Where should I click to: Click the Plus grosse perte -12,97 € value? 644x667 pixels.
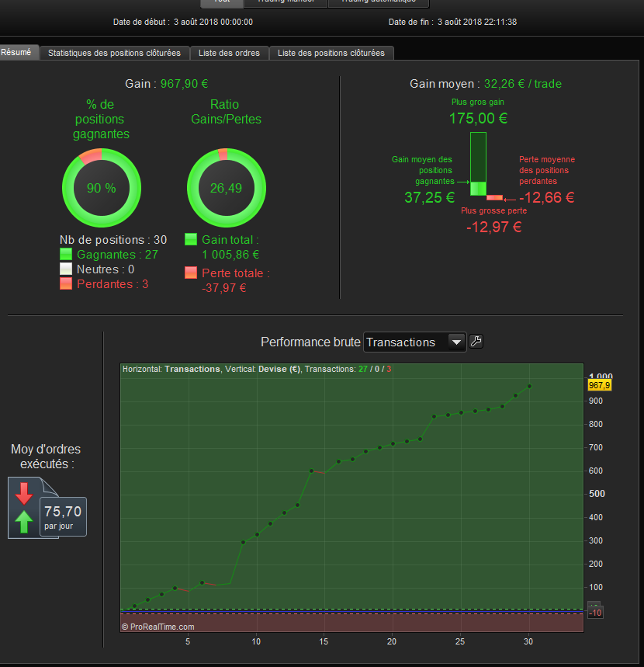tap(494, 228)
